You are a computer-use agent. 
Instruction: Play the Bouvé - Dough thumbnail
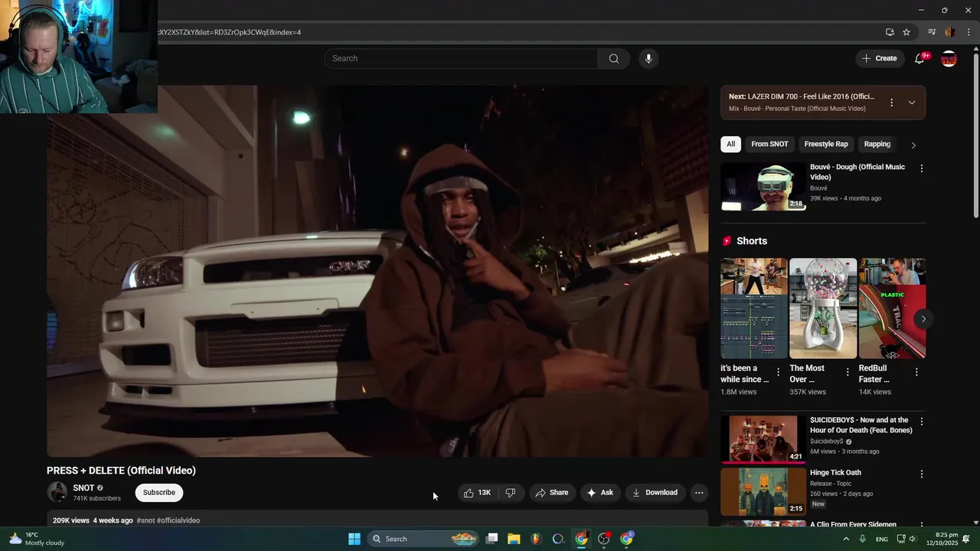pos(763,187)
